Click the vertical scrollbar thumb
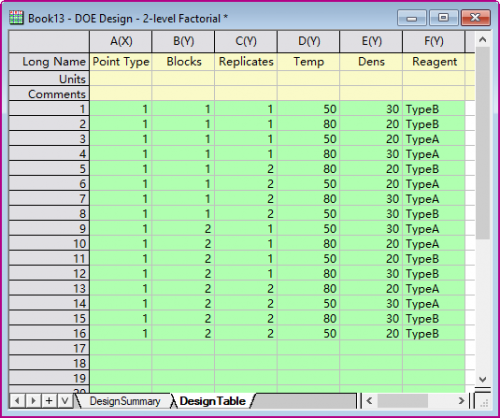This screenshot has height=418, width=500. point(482,143)
